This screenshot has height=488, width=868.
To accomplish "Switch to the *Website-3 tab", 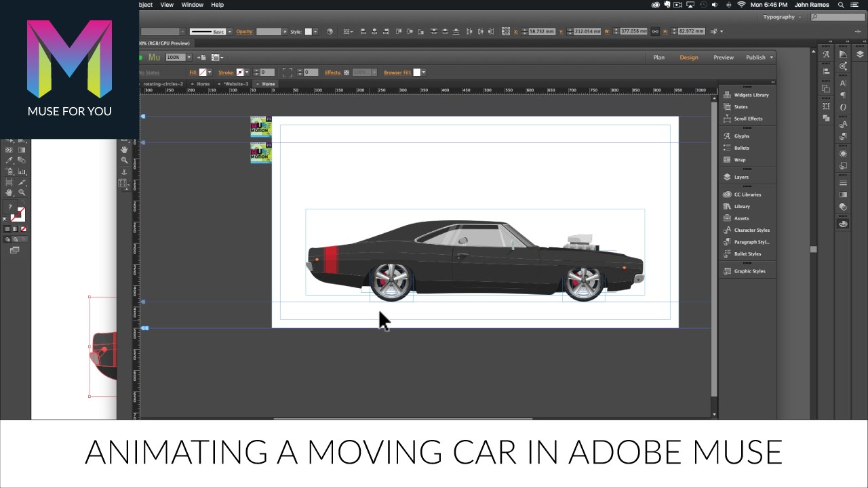I will pos(236,84).
